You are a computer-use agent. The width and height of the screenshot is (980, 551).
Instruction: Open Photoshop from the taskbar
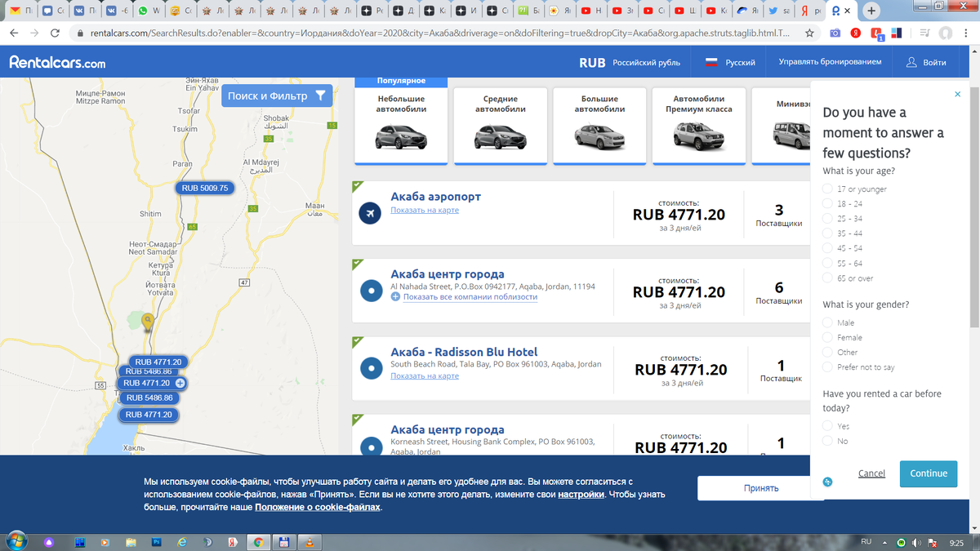[x=155, y=542]
